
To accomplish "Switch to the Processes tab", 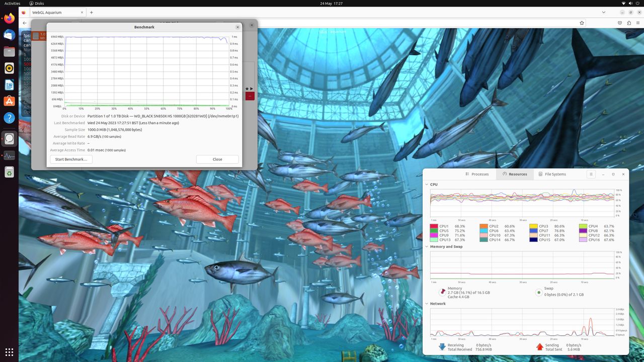I will pos(477,174).
